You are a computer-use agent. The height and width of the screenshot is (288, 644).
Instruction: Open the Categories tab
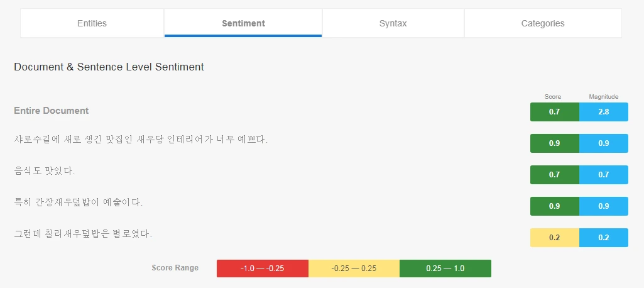pyautogui.click(x=543, y=23)
